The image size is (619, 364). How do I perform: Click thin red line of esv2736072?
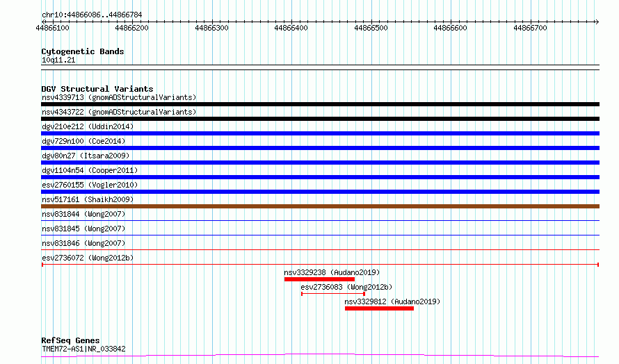click(320, 265)
